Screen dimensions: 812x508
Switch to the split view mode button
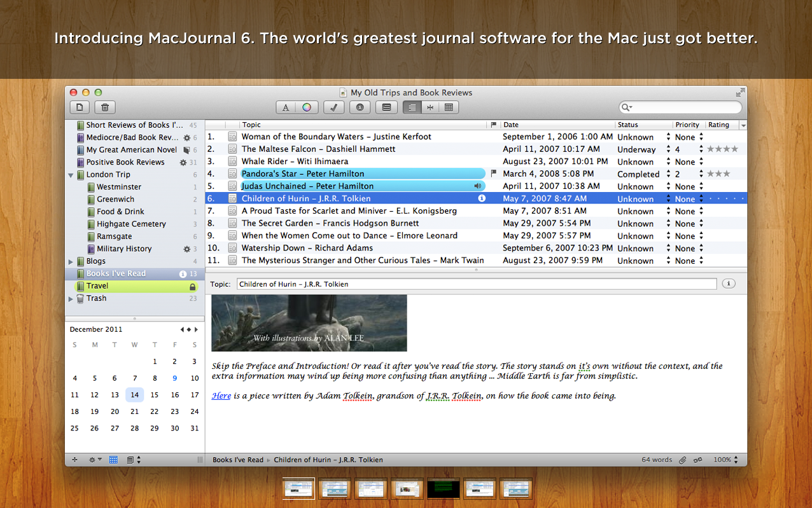click(430, 107)
